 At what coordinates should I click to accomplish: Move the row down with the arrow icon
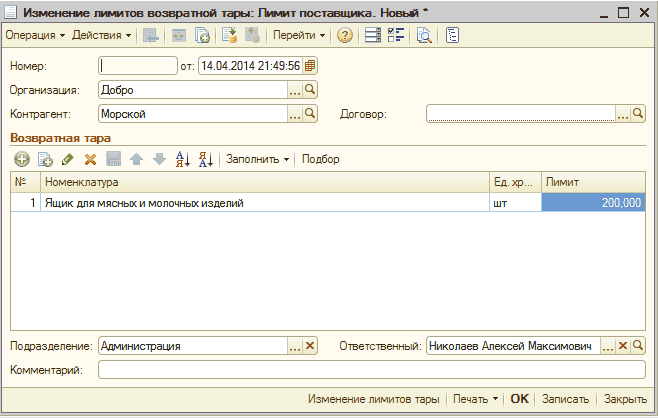point(159,159)
